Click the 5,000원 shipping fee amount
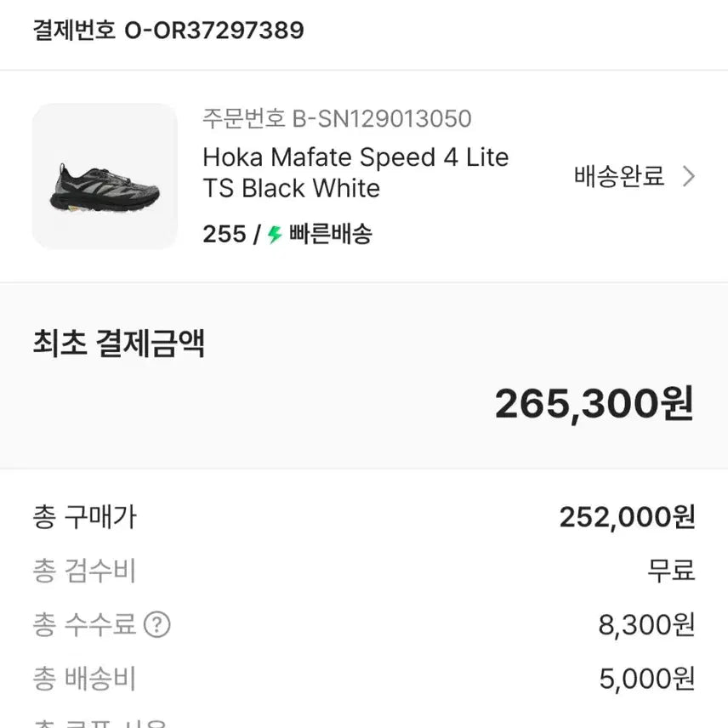The image size is (728, 728). click(x=648, y=679)
